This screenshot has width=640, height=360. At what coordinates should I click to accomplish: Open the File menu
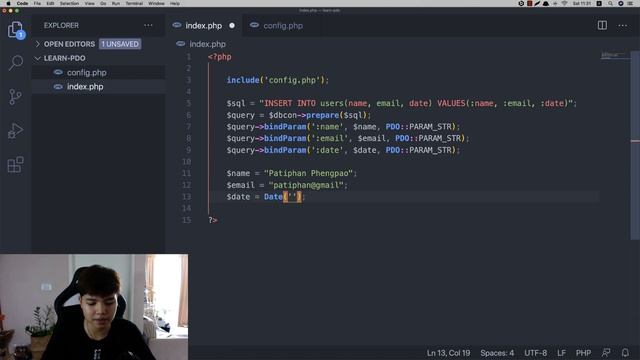tap(37, 3)
